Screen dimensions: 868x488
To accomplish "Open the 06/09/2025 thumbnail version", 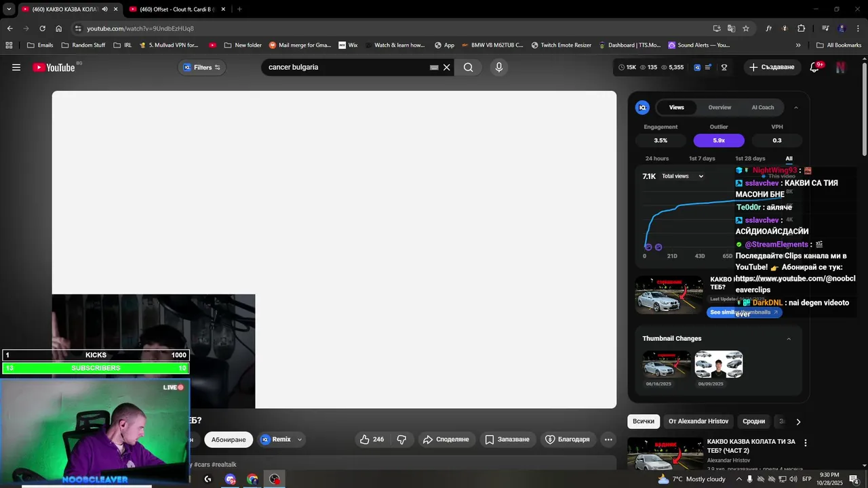I will coord(719,364).
